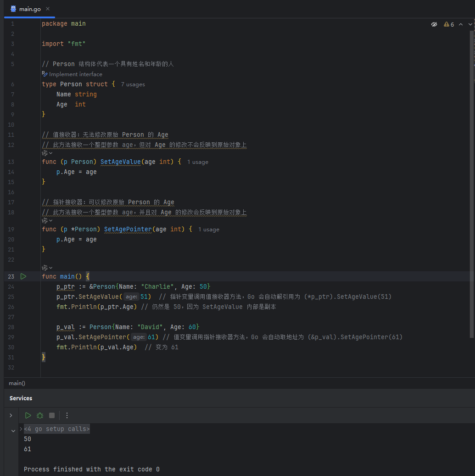Show the 1 usage hint for SetAgeValue

(x=198, y=162)
